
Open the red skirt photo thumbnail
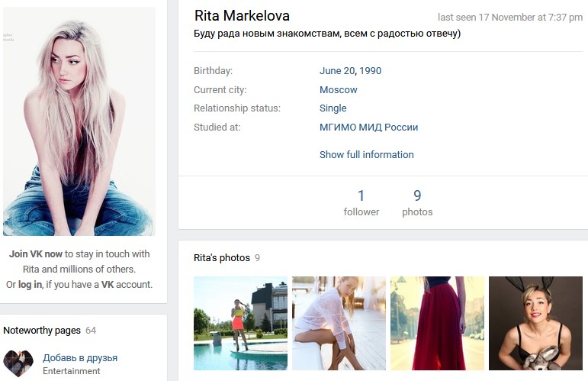(437, 323)
